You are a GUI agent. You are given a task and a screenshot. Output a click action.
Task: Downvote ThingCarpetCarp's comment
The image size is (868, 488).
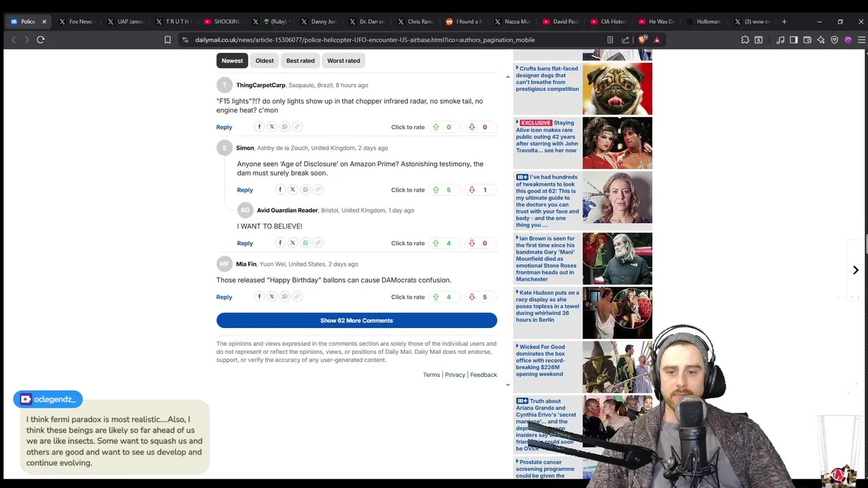pyautogui.click(x=472, y=127)
